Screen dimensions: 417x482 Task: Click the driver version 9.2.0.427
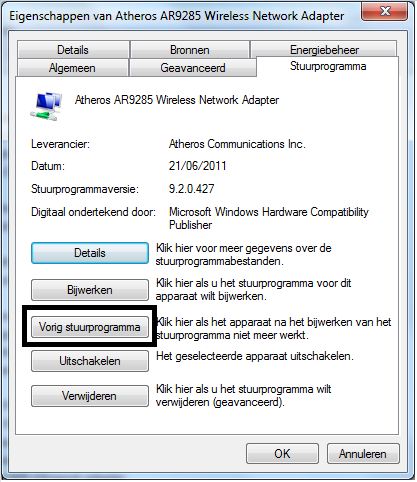[191, 189]
